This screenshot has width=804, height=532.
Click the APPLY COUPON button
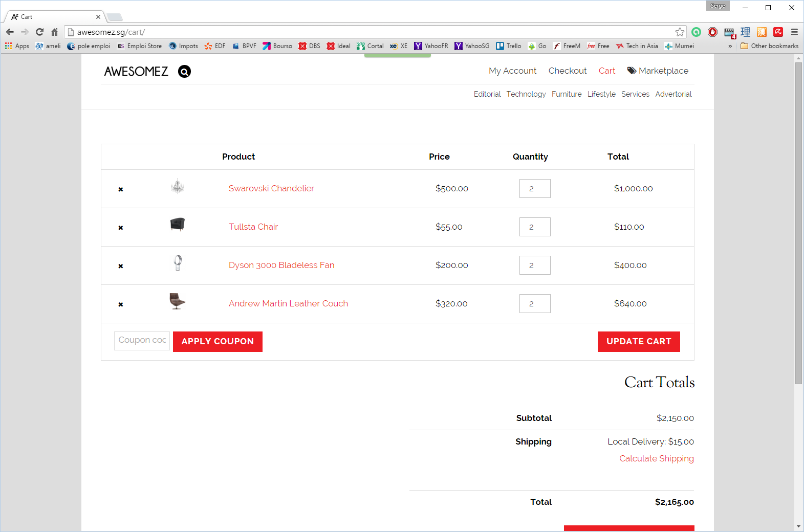218,342
